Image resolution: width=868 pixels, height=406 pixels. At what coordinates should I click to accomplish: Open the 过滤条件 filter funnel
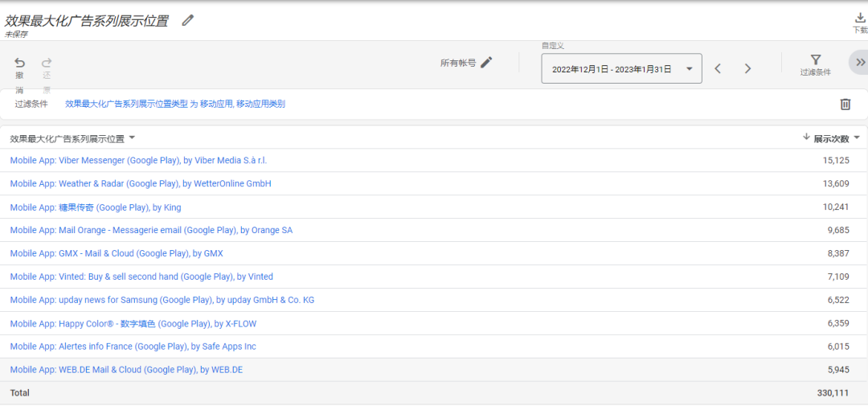point(816,65)
